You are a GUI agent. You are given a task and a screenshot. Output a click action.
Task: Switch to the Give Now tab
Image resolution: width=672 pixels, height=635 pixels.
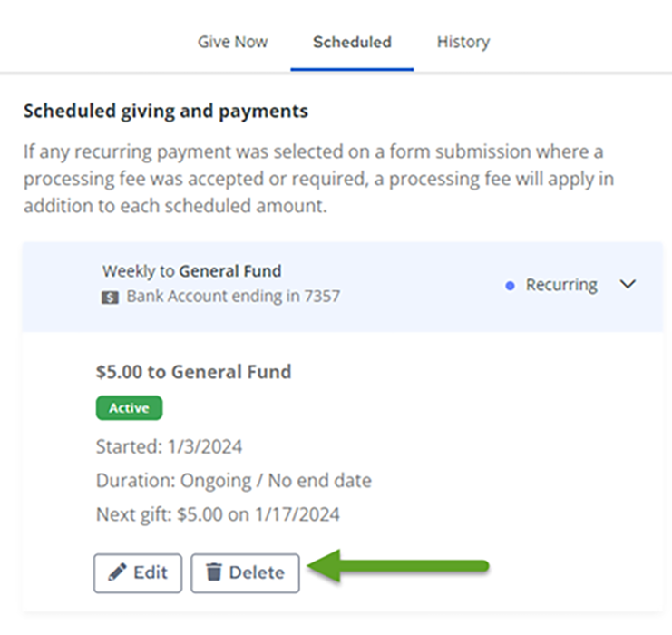[x=233, y=42]
